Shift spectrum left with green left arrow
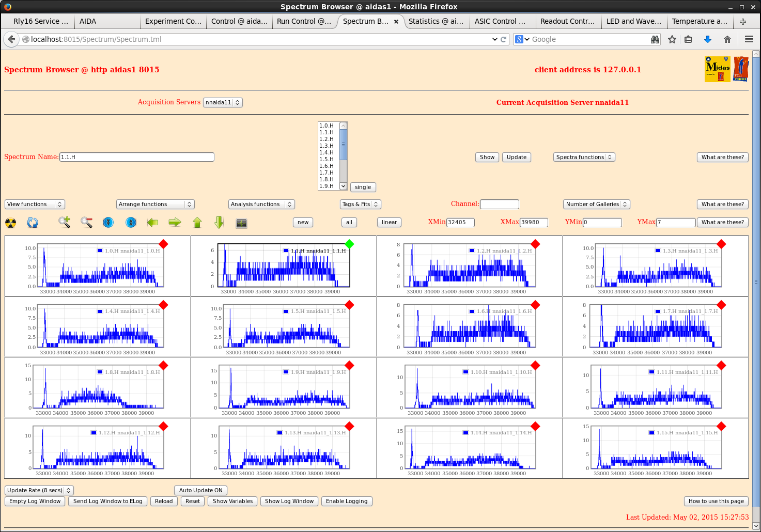This screenshot has height=532, width=761. click(152, 223)
